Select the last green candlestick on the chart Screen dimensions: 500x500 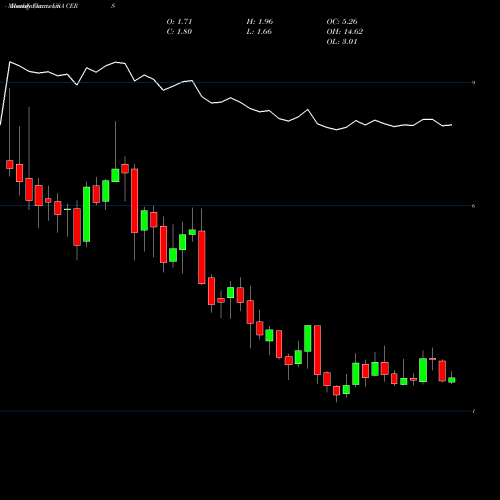tap(452, 380)
